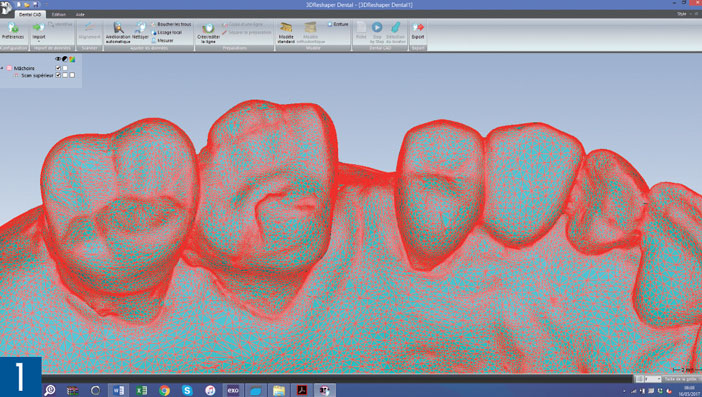The width and height of the screenshot is (702, 397).
Task: Select the Nettoyer tool
Action: [x=140, y=31]
